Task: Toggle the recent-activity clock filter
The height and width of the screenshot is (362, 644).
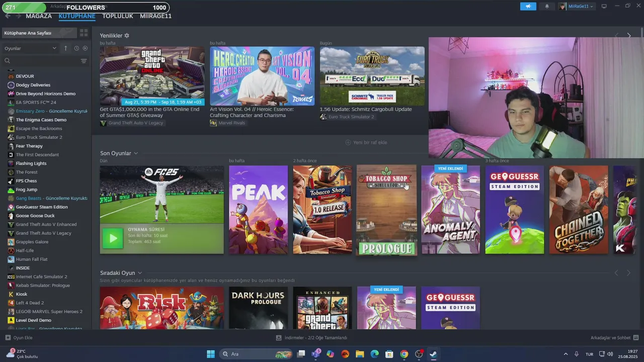Action: click(76, 48)
